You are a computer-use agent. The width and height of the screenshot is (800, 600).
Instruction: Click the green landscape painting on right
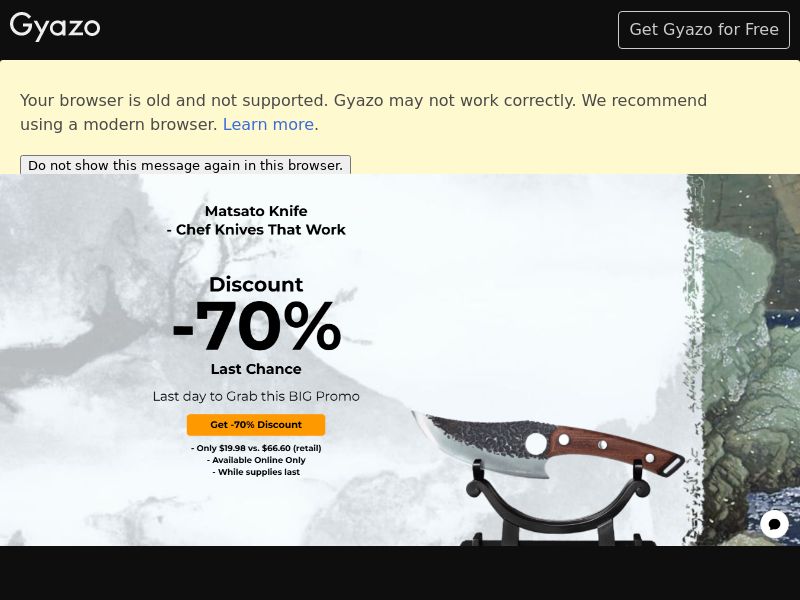coord(743,360)
